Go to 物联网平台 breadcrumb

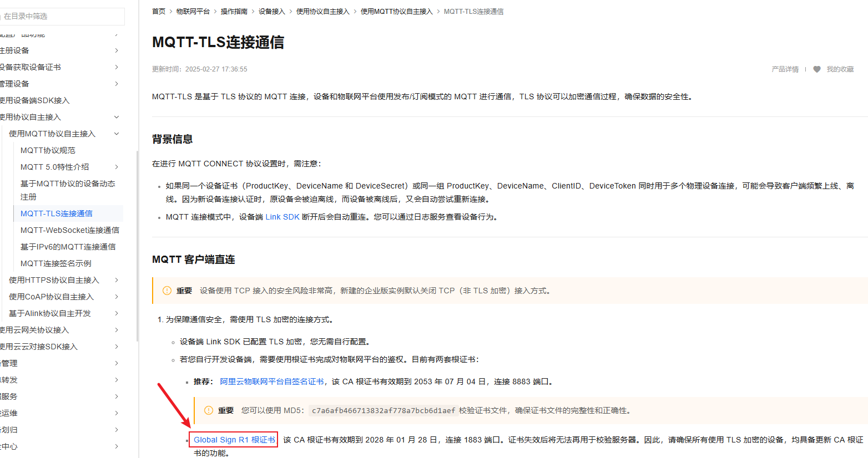(x=193, y=11)
